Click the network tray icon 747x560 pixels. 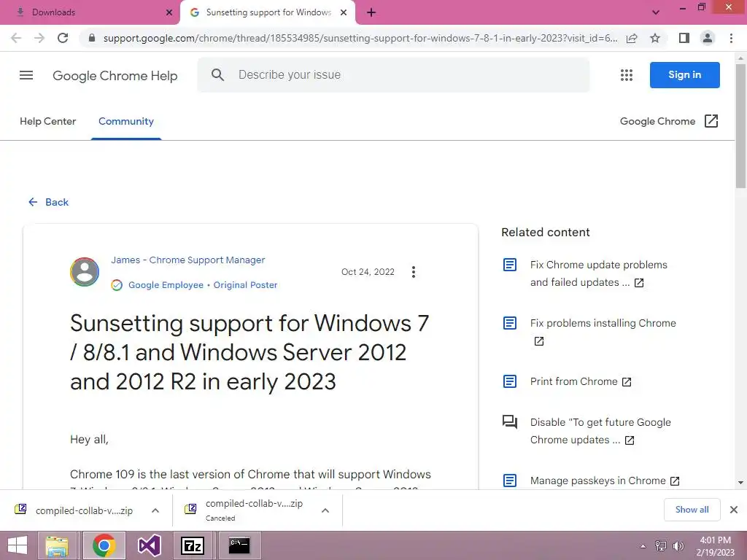click(x=661, y=546)
